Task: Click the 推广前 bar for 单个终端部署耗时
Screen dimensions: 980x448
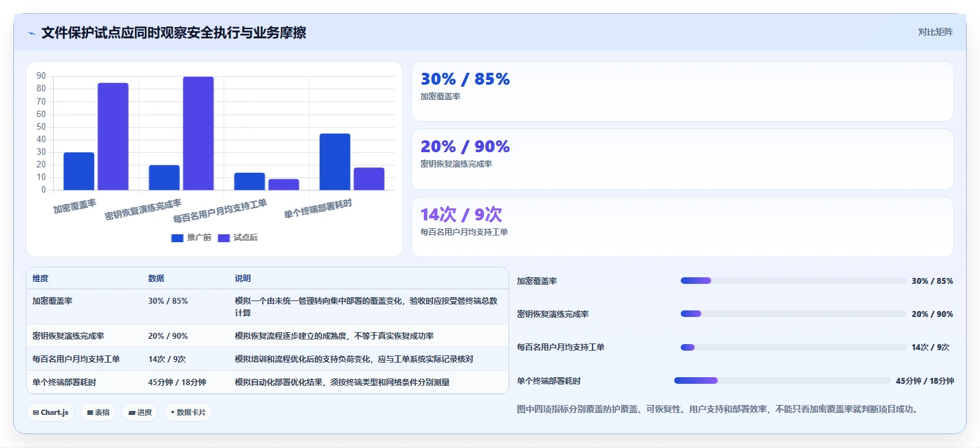Action: click(x=335, y=162)
